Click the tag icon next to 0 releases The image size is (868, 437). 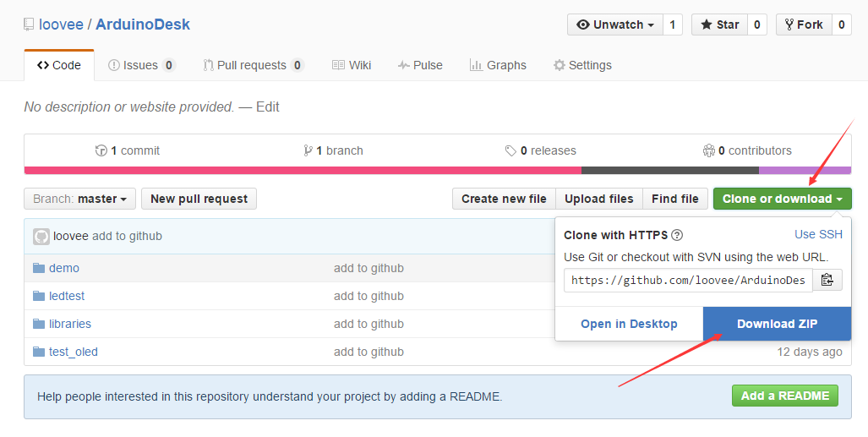(510, 150)
